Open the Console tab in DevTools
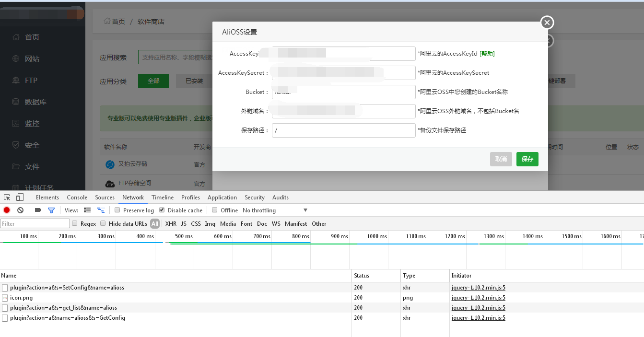 77,197
